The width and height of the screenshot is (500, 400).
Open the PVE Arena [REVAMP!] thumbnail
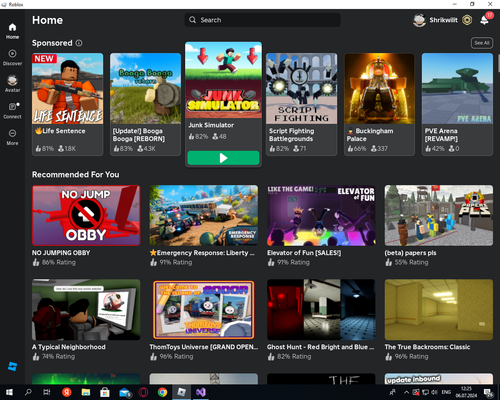click(457, 89)
